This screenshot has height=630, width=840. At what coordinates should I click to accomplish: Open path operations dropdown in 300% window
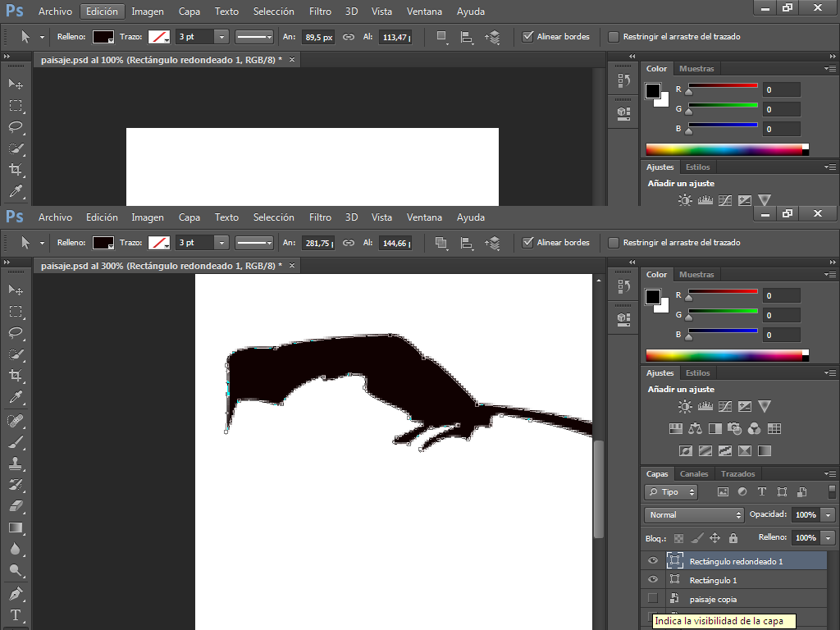pyautogui.click(x=441, y=243)
